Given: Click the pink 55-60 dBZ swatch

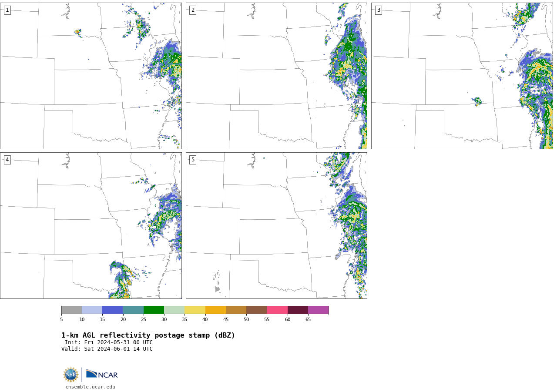Looking at the screenshot, I should [x=277, y=310].
